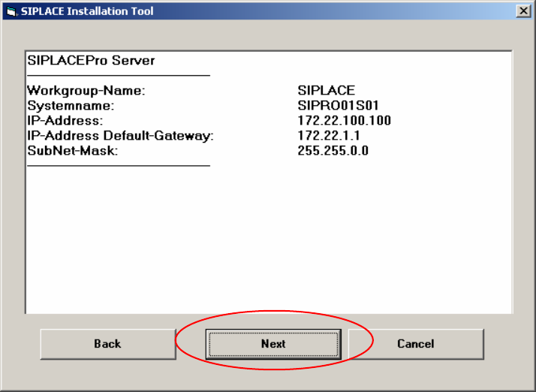Go back with the Back button
Screen dimensions: 536x392
click(108, 344)
